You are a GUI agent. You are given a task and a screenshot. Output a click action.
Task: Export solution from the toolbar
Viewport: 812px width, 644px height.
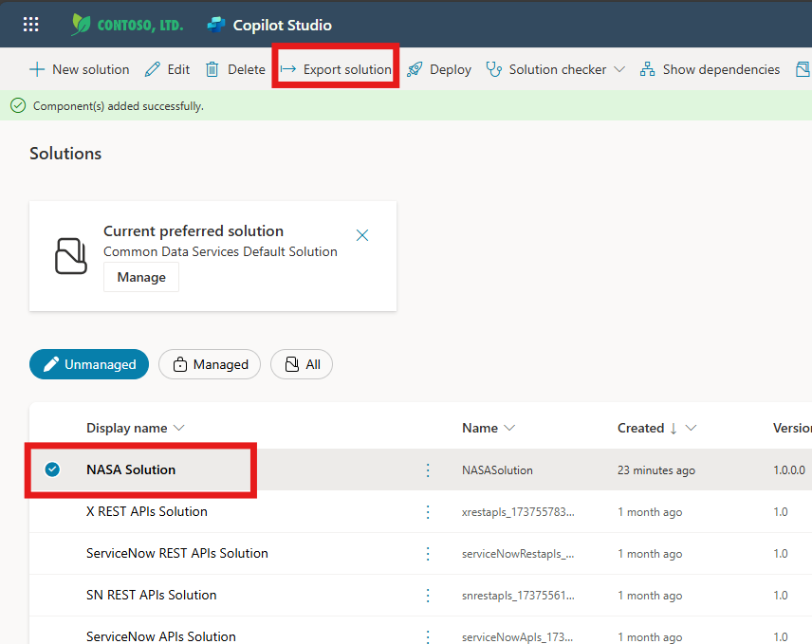click(x=336, y=69)
